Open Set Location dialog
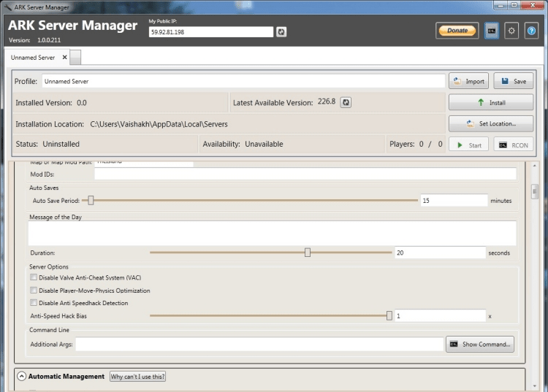The height and width of the screenshot is (392, 548). (491, 123)
